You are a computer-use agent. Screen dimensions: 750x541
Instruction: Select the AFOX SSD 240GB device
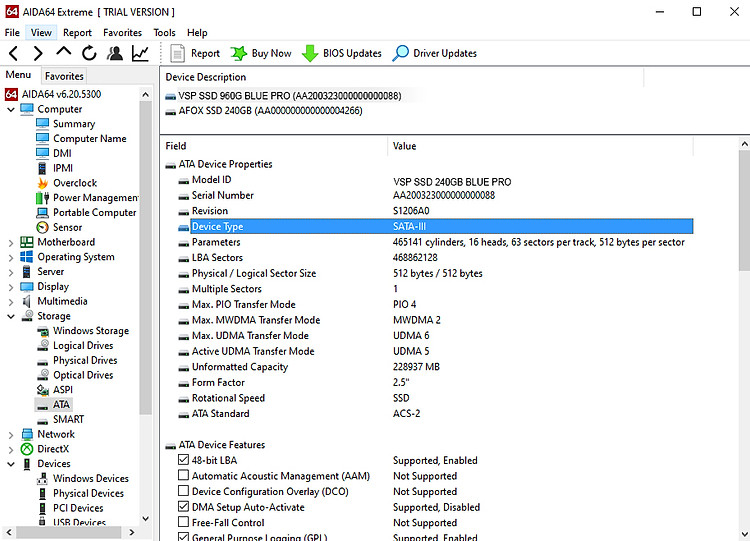click(270, 111)
